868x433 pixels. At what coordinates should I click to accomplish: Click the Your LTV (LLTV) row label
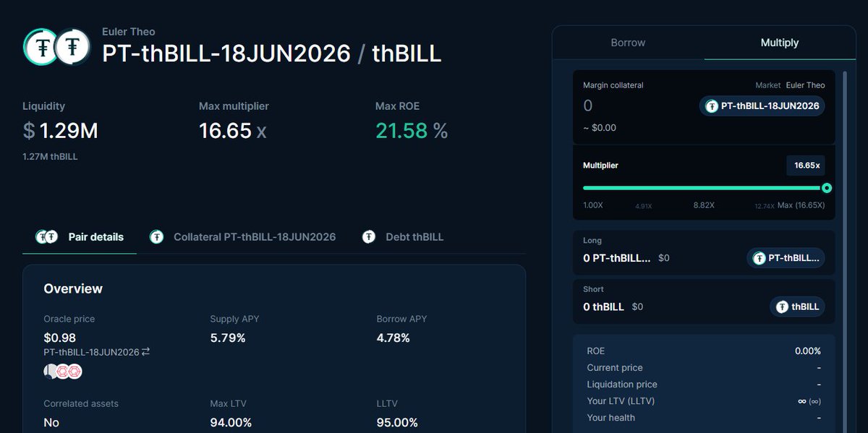click(621, 401)
